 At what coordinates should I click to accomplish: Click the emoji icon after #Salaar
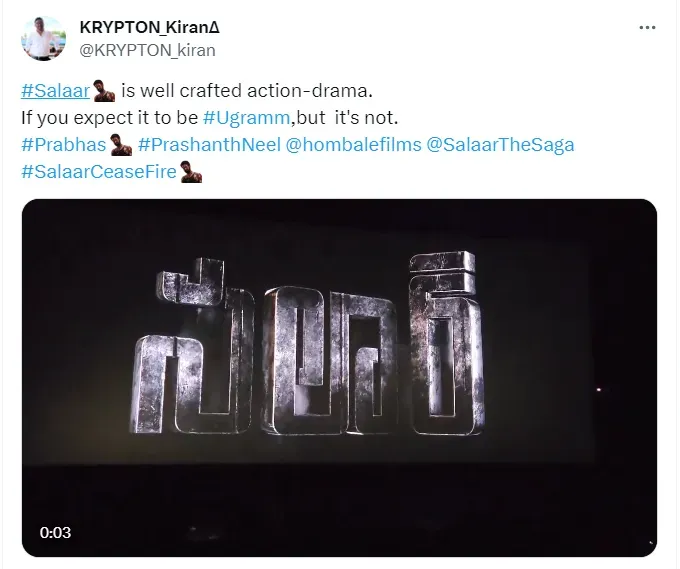click(x=105, y=91)
